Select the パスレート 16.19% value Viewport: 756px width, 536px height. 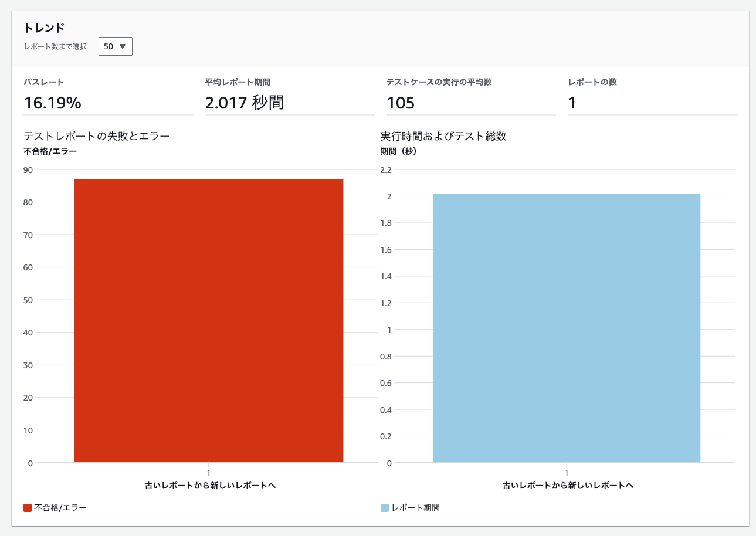[53, 103]
